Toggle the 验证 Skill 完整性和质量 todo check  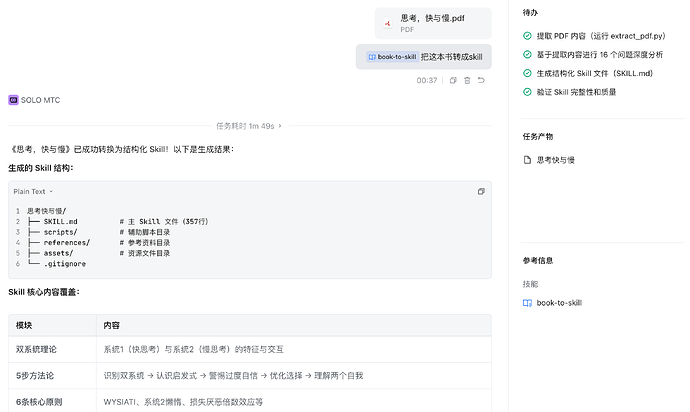pyautogui.click(x=527, y=92)
